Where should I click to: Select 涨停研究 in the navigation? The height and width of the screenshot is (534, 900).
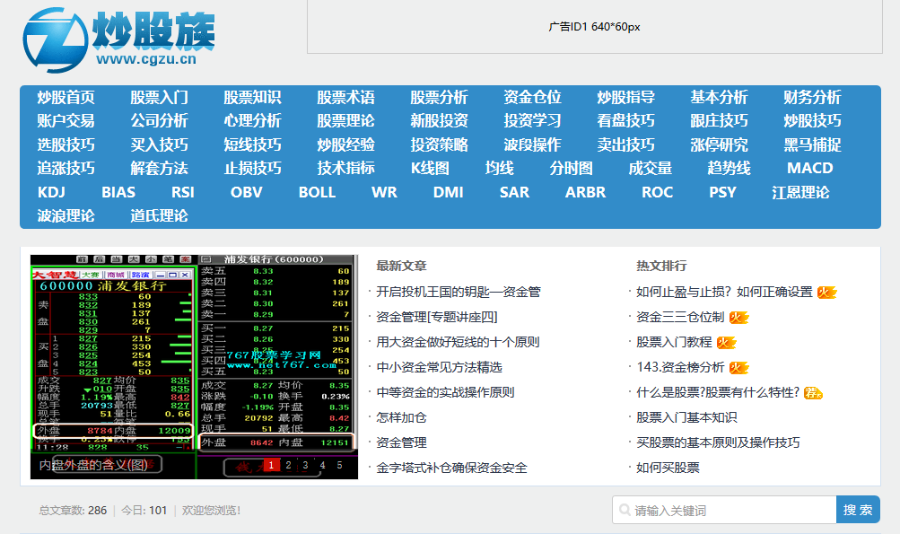pyautogui.click(x=719, y=145)
